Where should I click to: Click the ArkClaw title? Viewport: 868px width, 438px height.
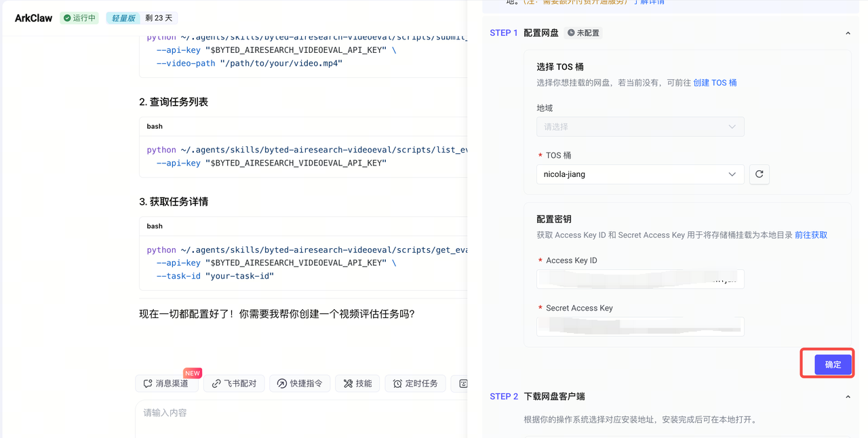coord(34,18)
